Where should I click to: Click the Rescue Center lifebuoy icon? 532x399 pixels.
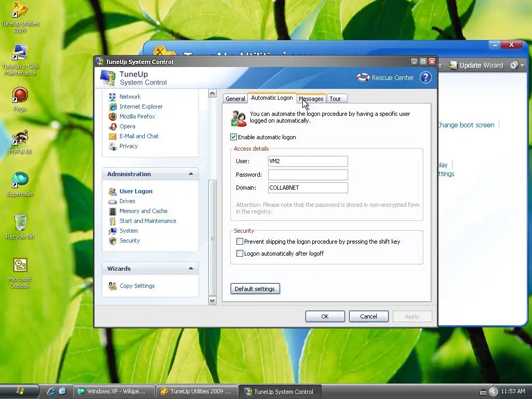point(363,78)
